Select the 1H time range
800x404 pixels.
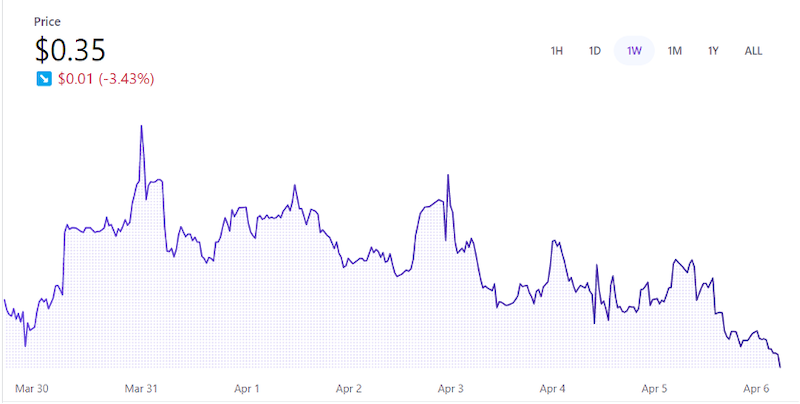click(x=557, y=50)
